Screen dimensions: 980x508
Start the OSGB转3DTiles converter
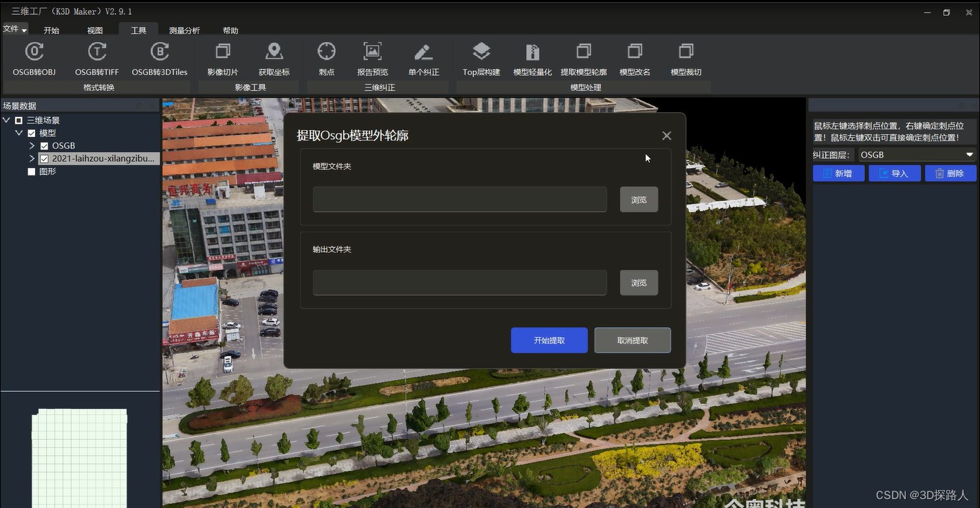point(160,59)
